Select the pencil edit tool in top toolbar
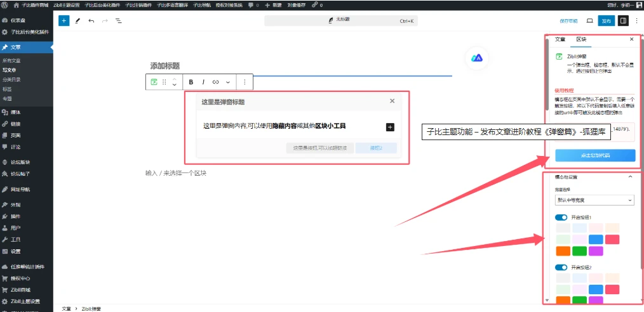 tap(77, 20)
